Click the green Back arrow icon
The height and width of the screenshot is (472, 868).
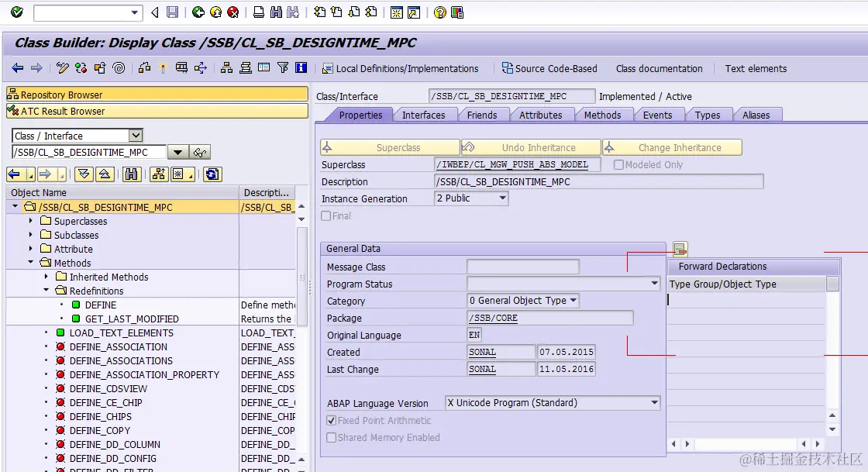coord(198,12)
